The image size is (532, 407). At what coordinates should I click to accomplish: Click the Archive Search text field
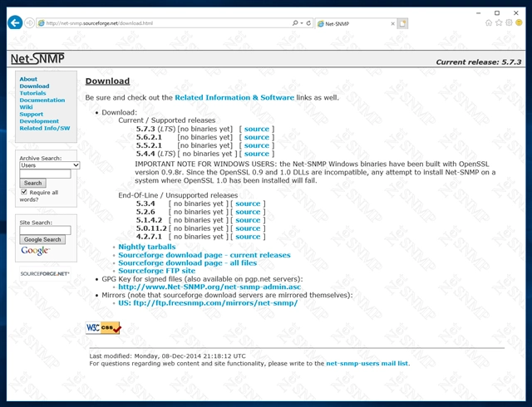pos(45,174)
